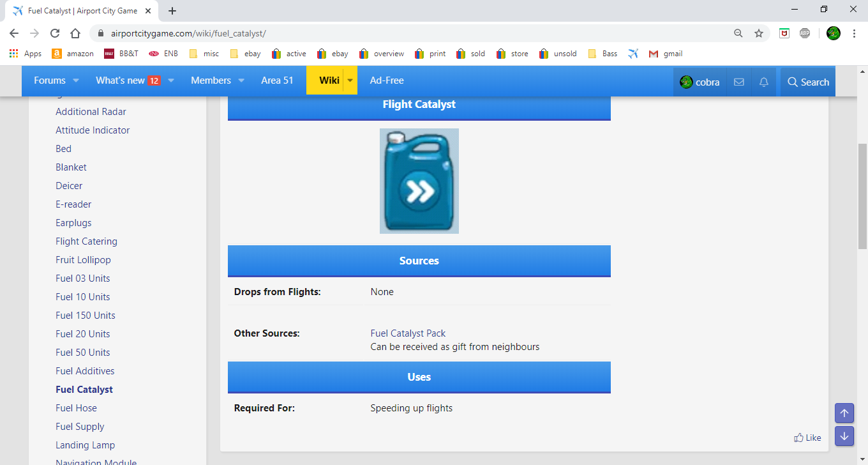Viewport: 868px width, 465px height.
Task: Open the zoom magnifier in address bar
Action: (738, 33)
